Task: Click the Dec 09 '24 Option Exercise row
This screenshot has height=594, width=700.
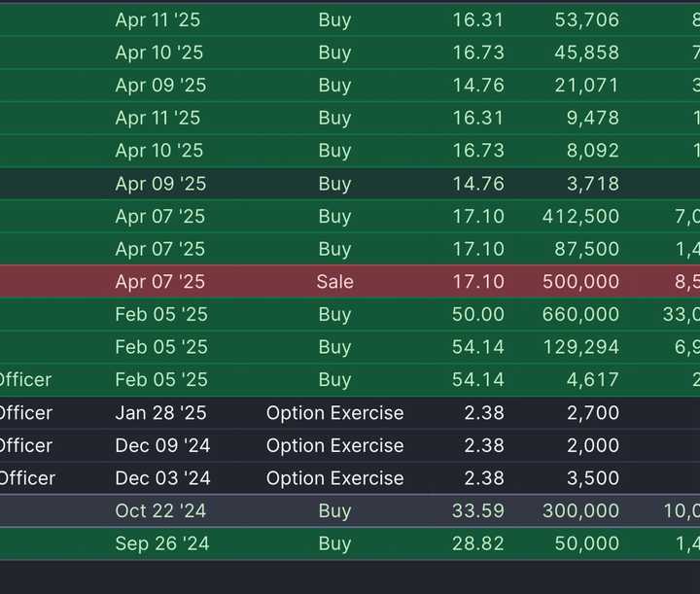Action: coord(350,445)
